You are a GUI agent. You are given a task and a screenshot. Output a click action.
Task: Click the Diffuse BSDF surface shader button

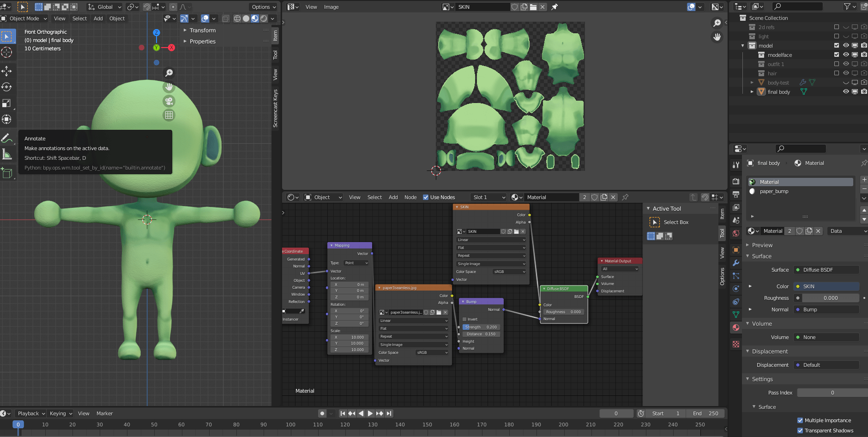tap(826, 270)
